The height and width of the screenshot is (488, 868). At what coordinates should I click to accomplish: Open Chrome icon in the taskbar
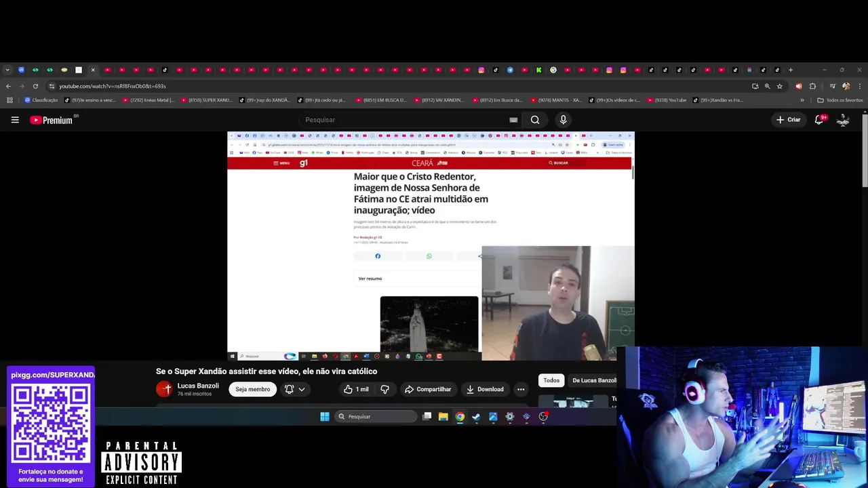click(x=460, y=417)
